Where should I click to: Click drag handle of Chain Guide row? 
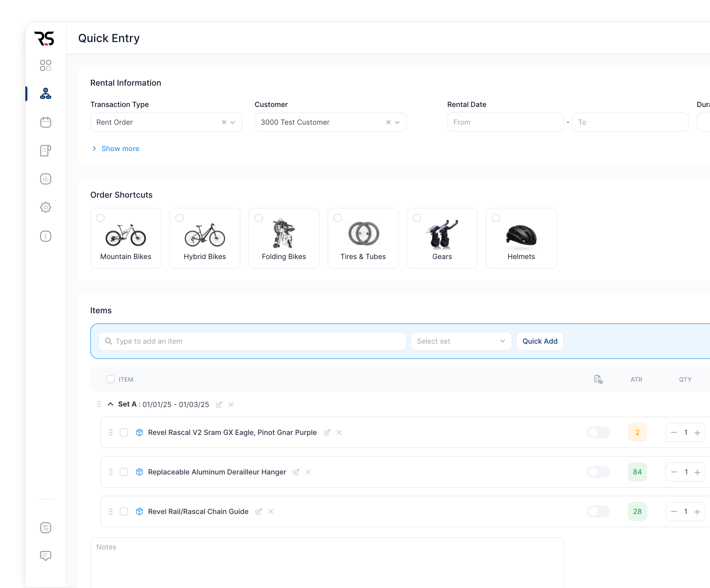[110, 511]
